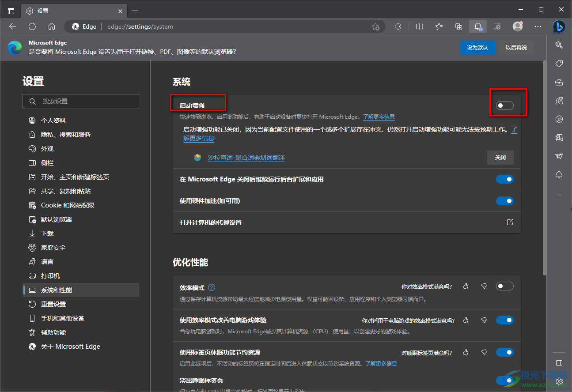Screen dimensions: 572x392
Task: Open the Microsoft 365 sidebar icon
Action: (559, 119)
